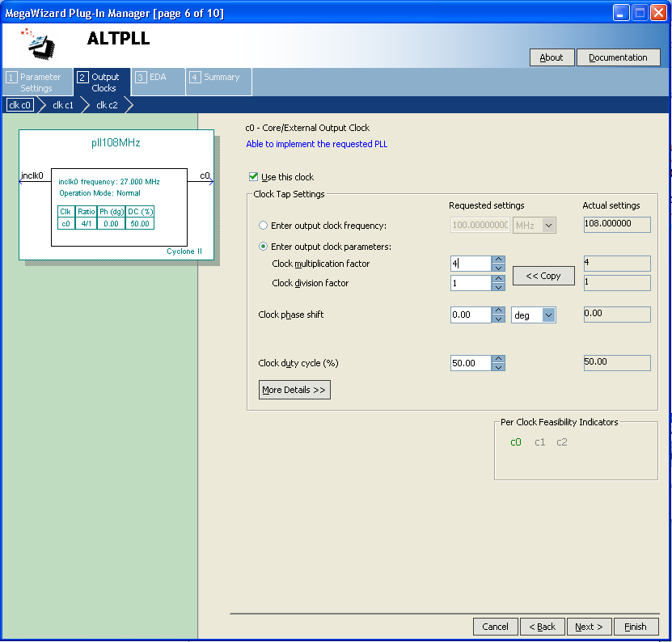Click the clock duty cycle input field
Viewport: 672px width, 642px height.
click(470, 363)
